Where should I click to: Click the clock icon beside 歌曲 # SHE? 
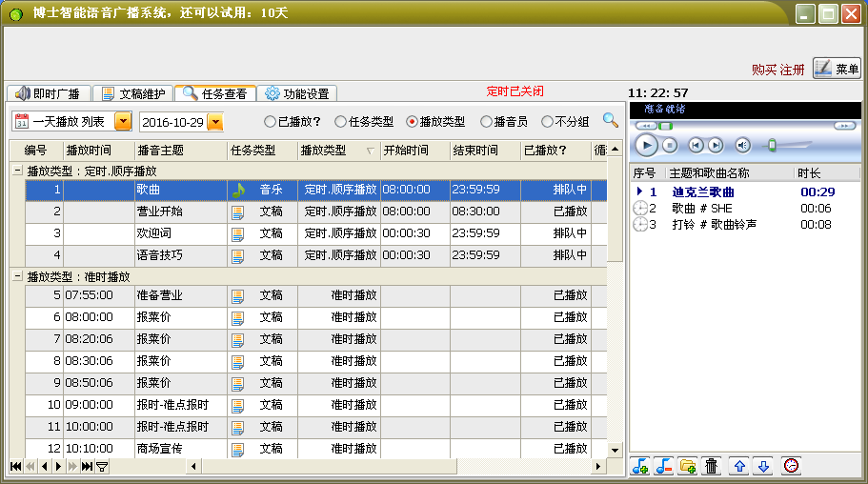click(640, 209)
